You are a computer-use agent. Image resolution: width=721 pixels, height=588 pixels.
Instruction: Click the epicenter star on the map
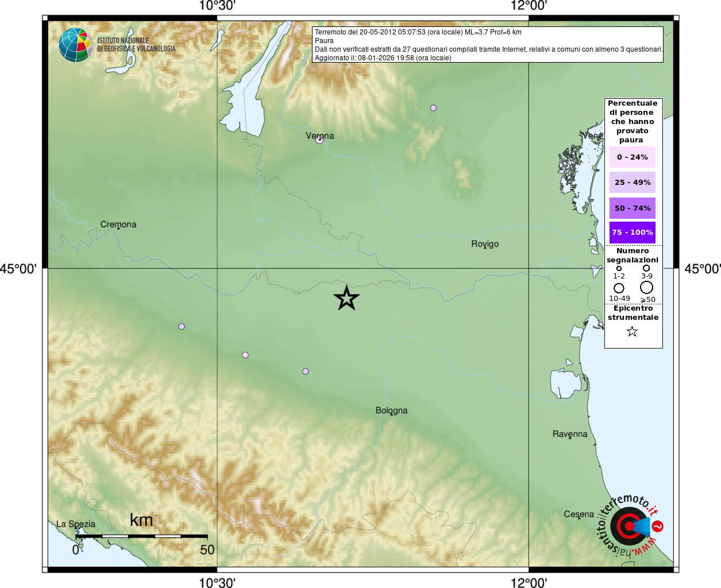(346, 298)
